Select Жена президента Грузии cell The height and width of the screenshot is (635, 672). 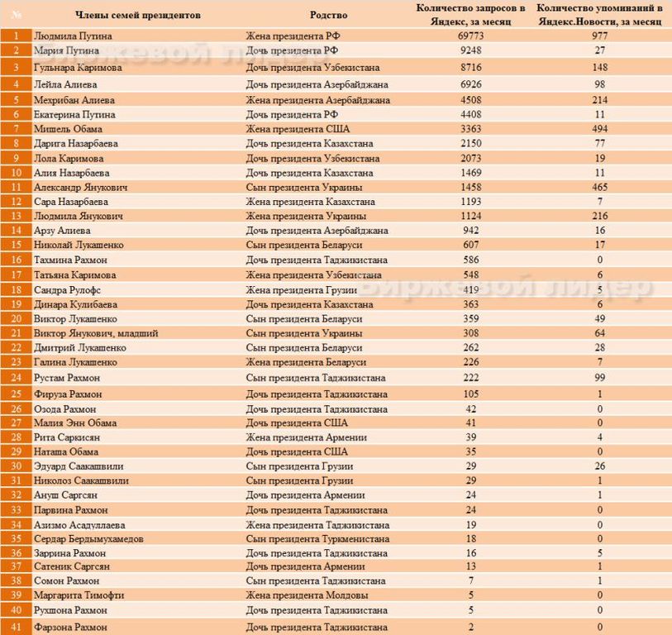coord(302,290)
